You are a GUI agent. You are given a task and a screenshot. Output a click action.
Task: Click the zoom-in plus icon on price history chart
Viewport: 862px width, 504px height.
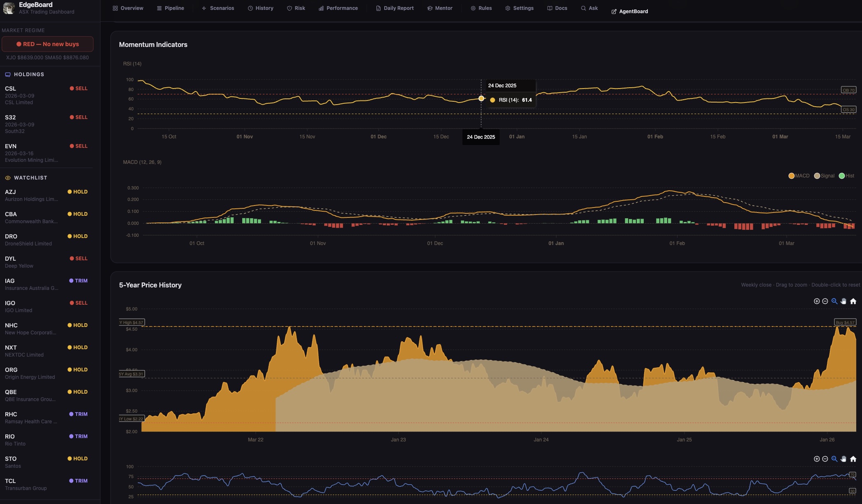pos(817,301)
